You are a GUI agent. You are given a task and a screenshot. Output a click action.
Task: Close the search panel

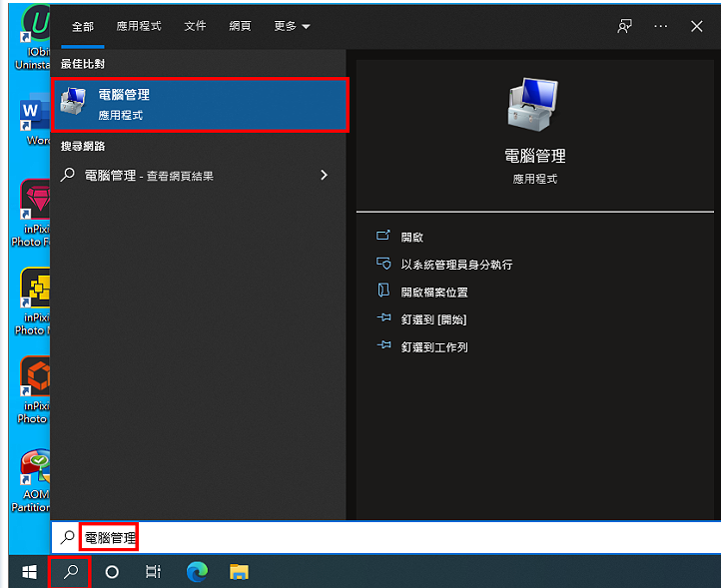tap(697, 26)
